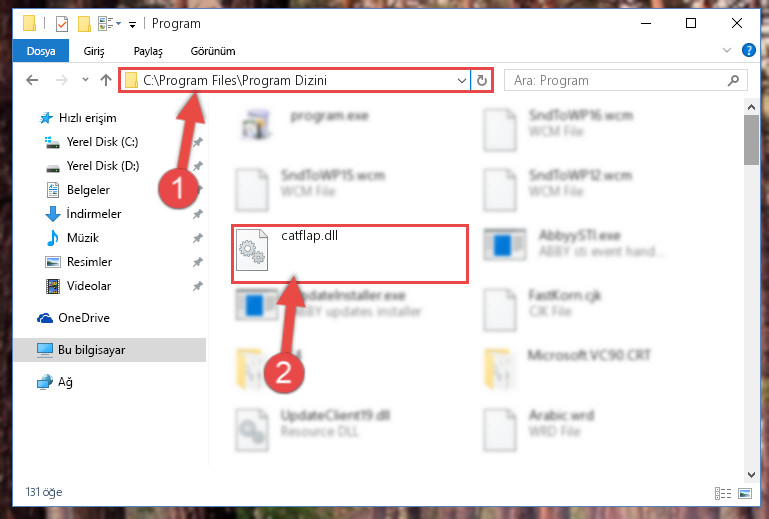Open OneDrive in the sidebar
This screenshot has height=519, width=769.
click(x=83, y=317)
